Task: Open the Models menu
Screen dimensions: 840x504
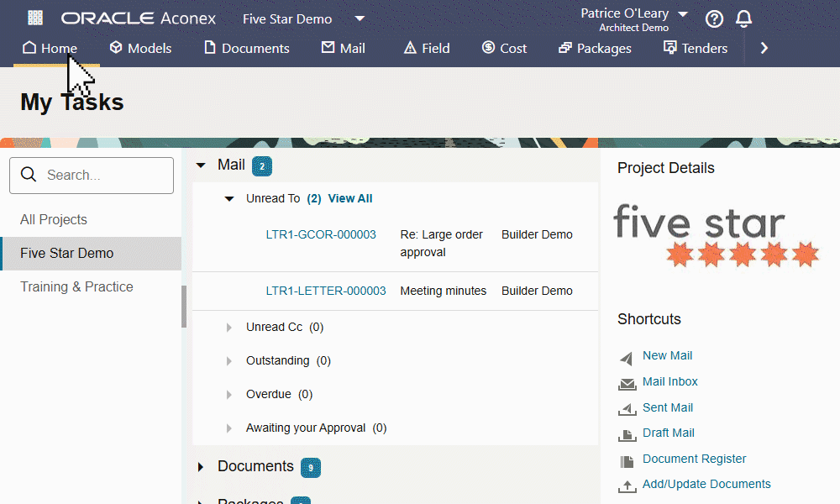Action: (x=140, y=48)
